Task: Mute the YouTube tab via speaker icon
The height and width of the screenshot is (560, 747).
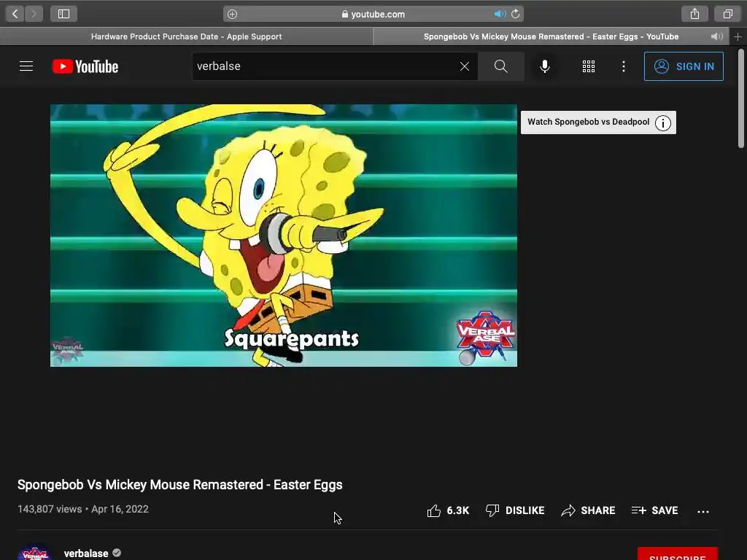Action: tap(716, 36)
